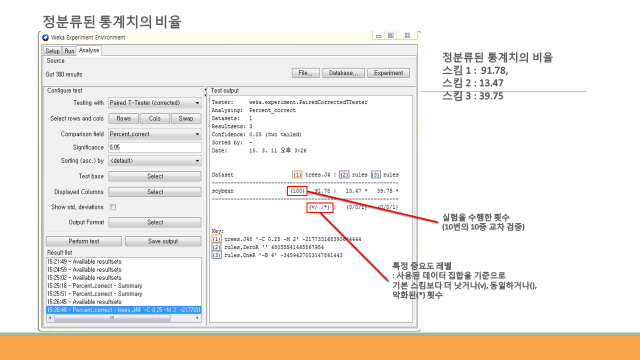Click the Cols button
This screenshot has width=640, height=360.
click(154, 119)
